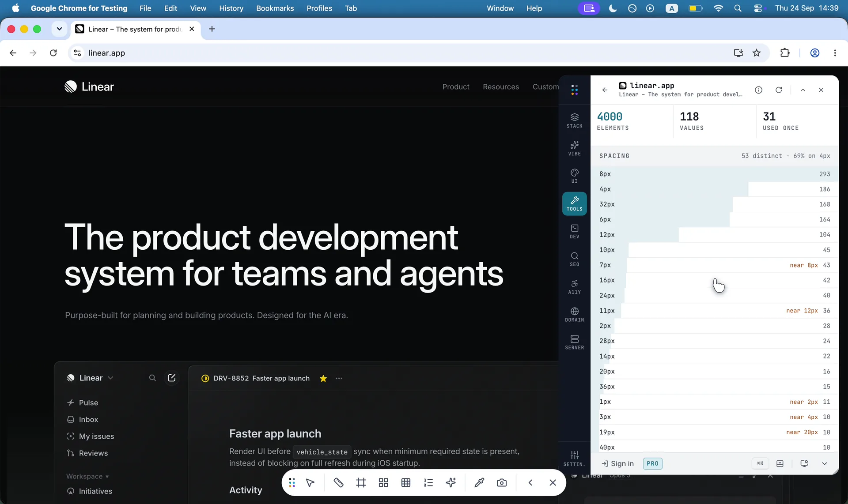Open the SEO tab in the extension sidebar
Viewport: 848px width, 504px height.
pyautogui.click(x=574, y=259)
